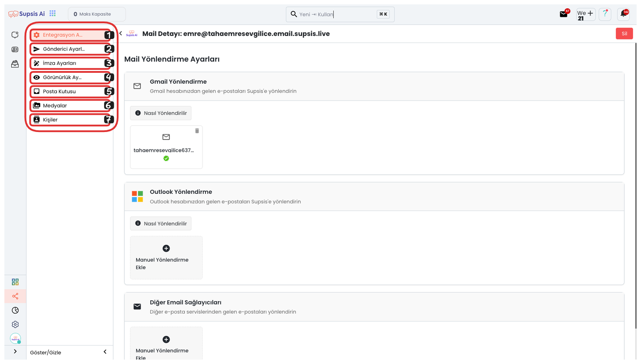Click the help question mark icon
This screenshot has width=641, height=364.
click(x=605, y=14)
